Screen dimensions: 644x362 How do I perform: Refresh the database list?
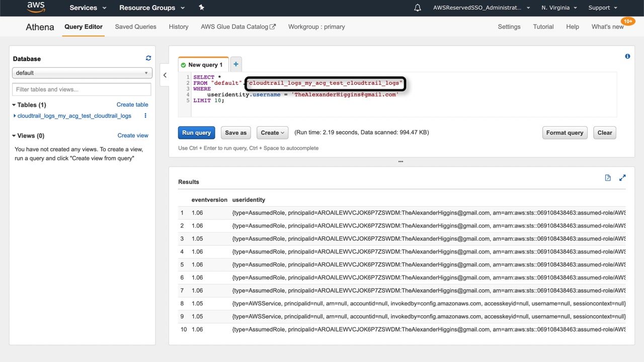(148, 58)
